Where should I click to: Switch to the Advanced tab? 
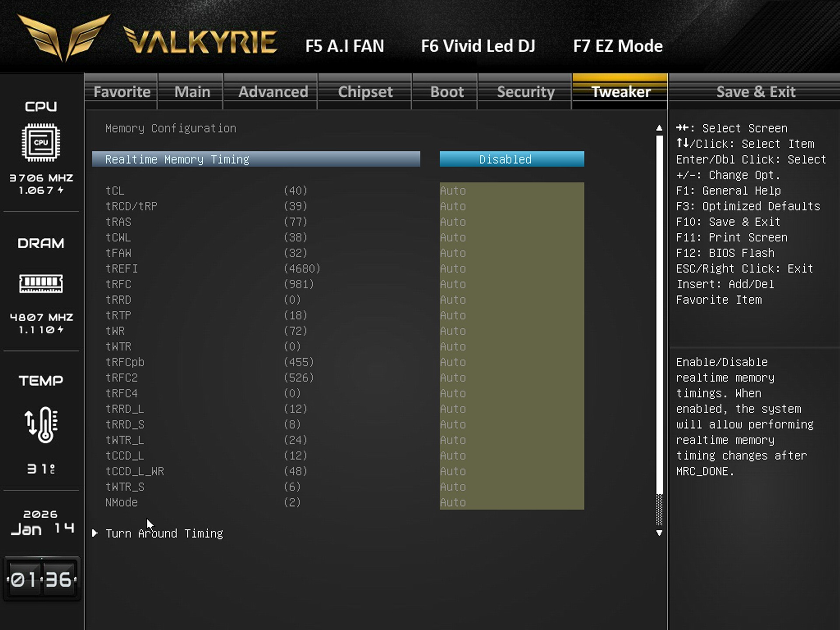coord(273,92)
